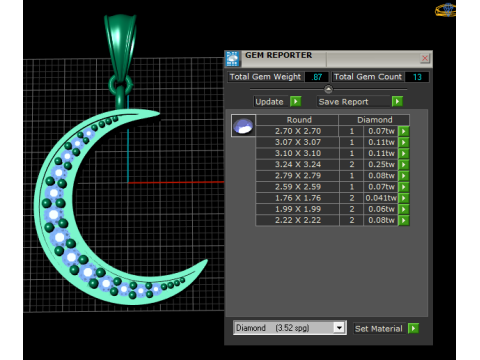
Task: Click green arrow in 2.70 X 2.70 row
Action: coord(404,131)
